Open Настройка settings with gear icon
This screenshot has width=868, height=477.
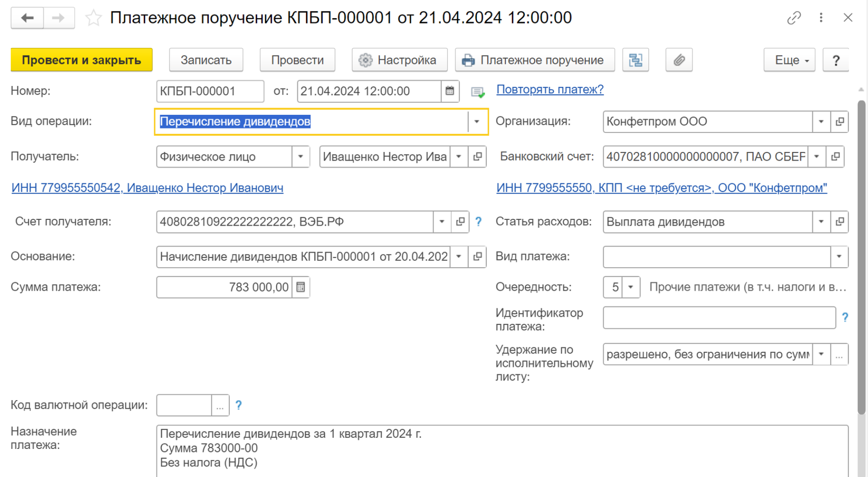pos(400,60)
